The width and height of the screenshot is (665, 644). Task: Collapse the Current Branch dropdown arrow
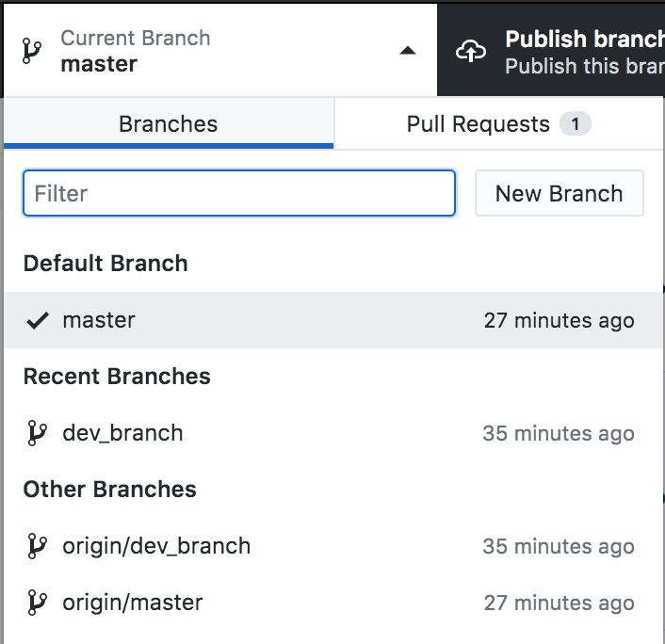(x=407, y=52)
